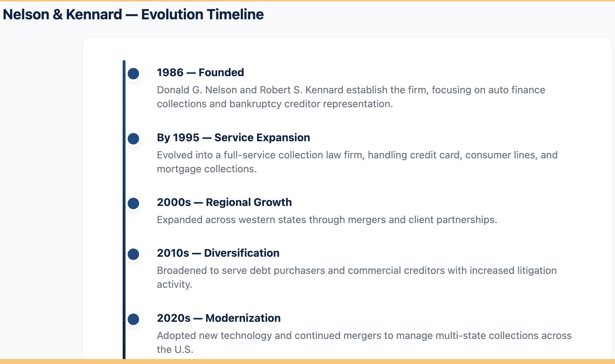This screenshot has height=364, width=615.
Task: Click the 2000s Regional Growth marker dot
Action: (x=133, y=203)
